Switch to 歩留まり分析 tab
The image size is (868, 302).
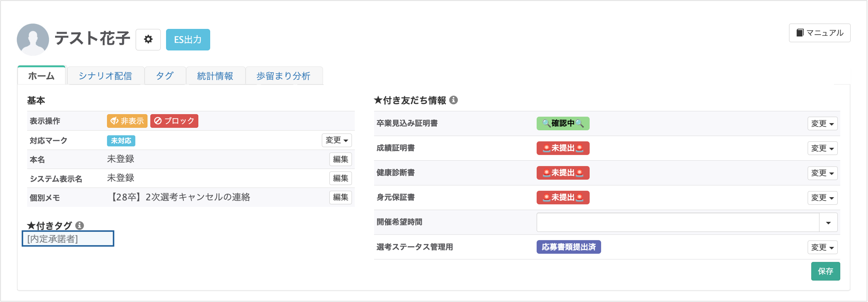coord(283,76)
